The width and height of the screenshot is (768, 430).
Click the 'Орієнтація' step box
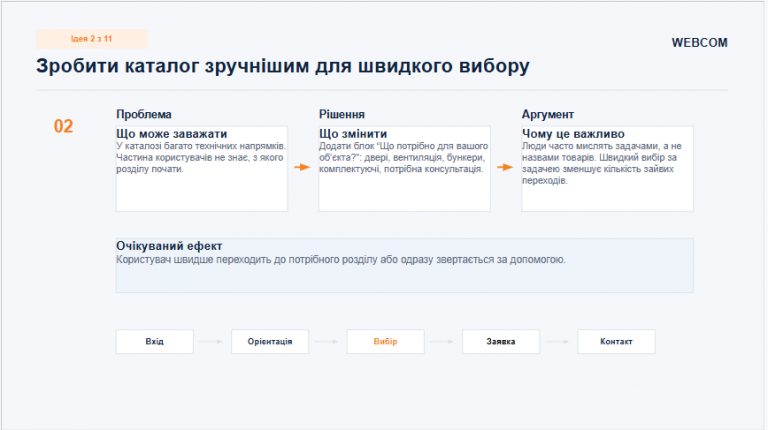click(270, 341)
